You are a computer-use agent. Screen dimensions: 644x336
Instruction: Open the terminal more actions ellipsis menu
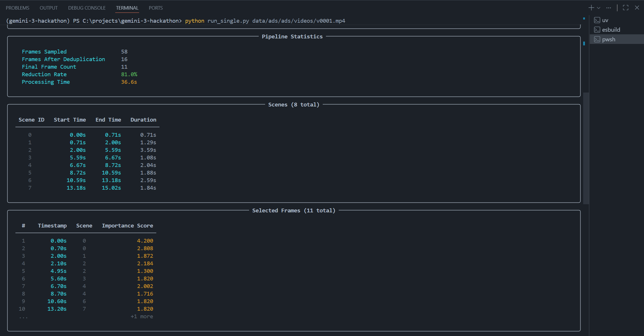[x=608, y=8]
